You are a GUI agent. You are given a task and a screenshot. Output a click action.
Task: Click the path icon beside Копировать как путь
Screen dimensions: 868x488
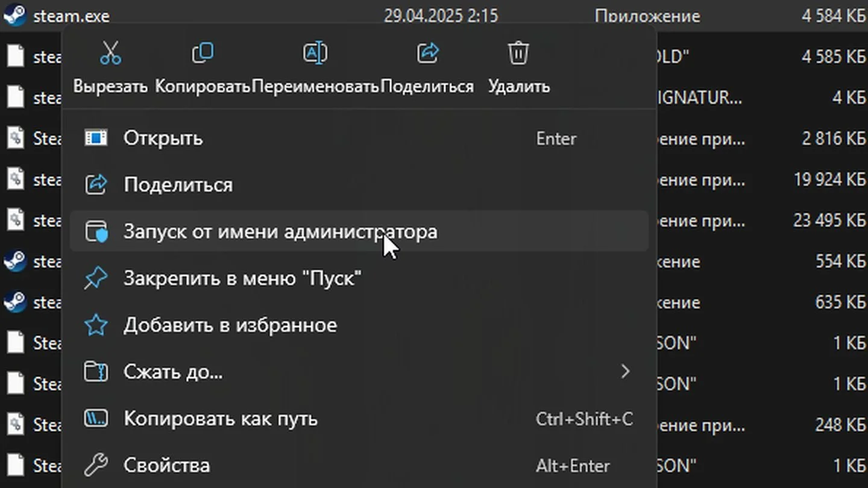click(96, 419)
